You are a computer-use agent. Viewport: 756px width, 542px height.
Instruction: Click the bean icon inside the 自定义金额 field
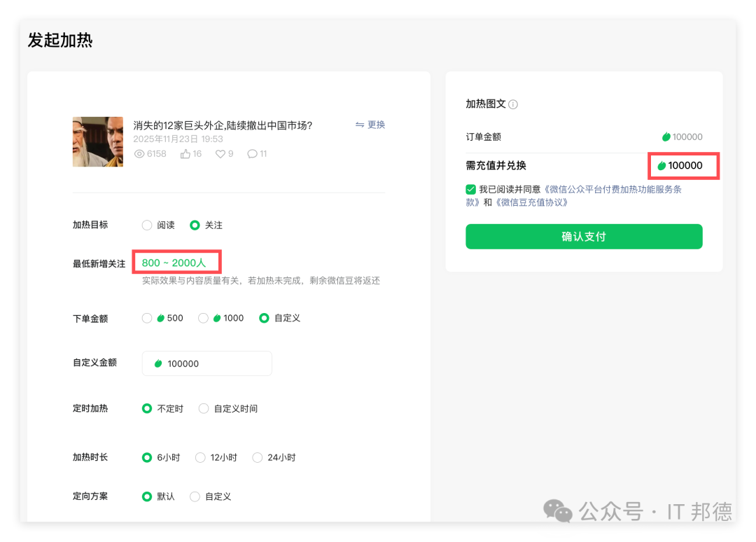click(x=157, y=363)
